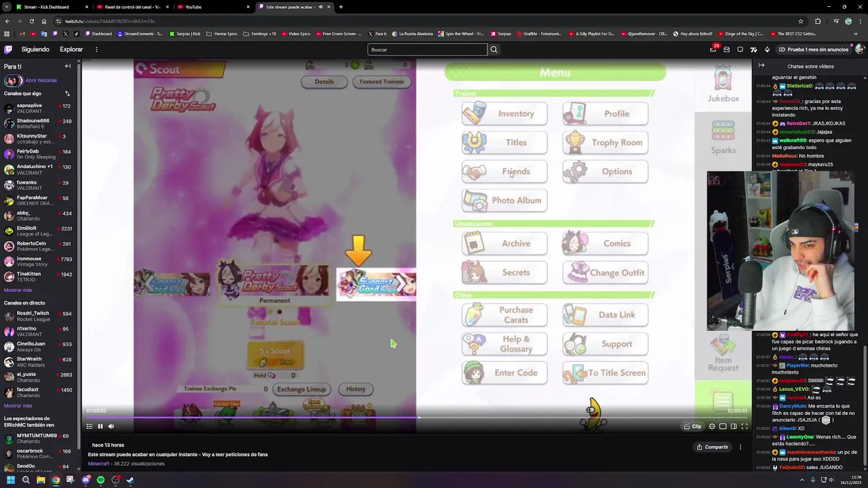868x488 pixels.
Task: Open Steam from the taskbar
Action: coord(130,480)
